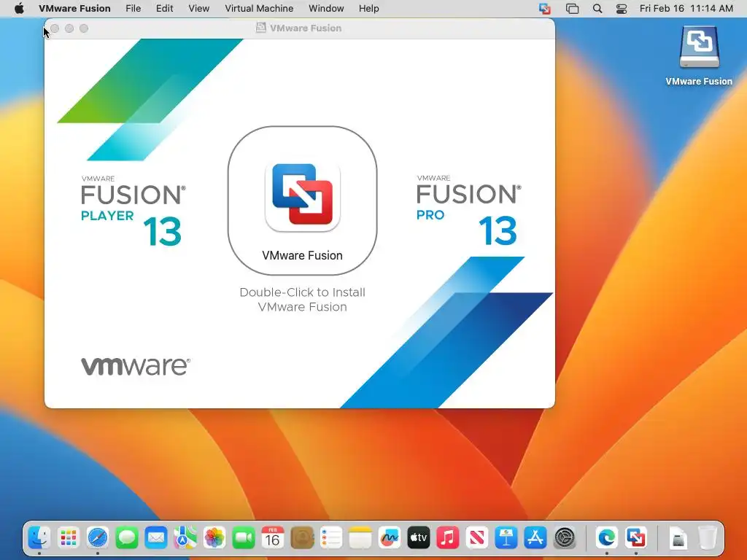
Task: Open App Store from the Dock
Action: 535,538
